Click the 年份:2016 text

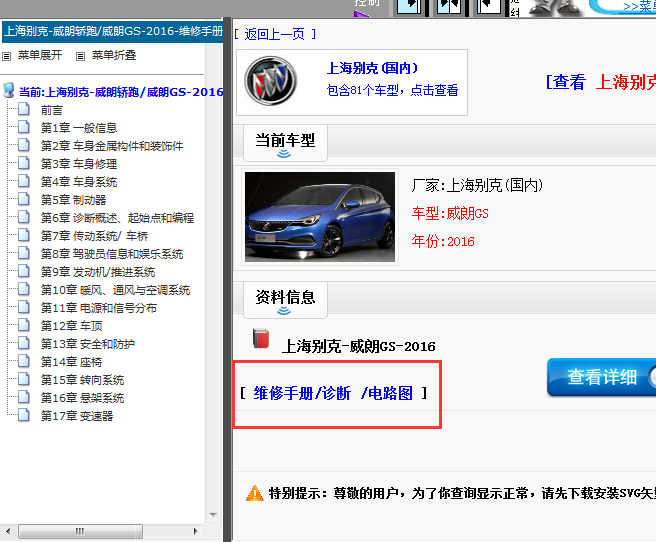pyautogui.click(x=443, y=241)
